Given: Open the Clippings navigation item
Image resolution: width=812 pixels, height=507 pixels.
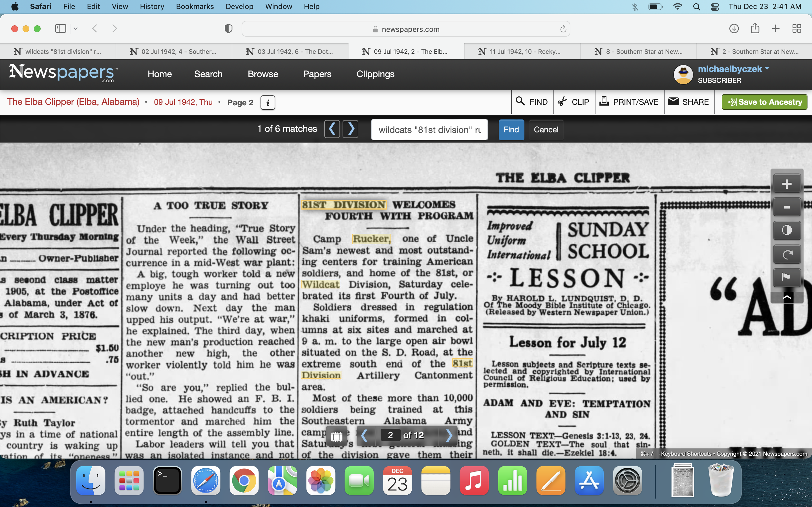Looking at the screenshot, I should coord(375,74).
